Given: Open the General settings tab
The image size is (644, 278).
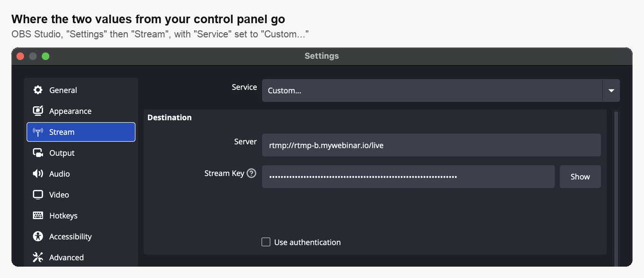Looking at the screenshot, I should coord(81,90).
